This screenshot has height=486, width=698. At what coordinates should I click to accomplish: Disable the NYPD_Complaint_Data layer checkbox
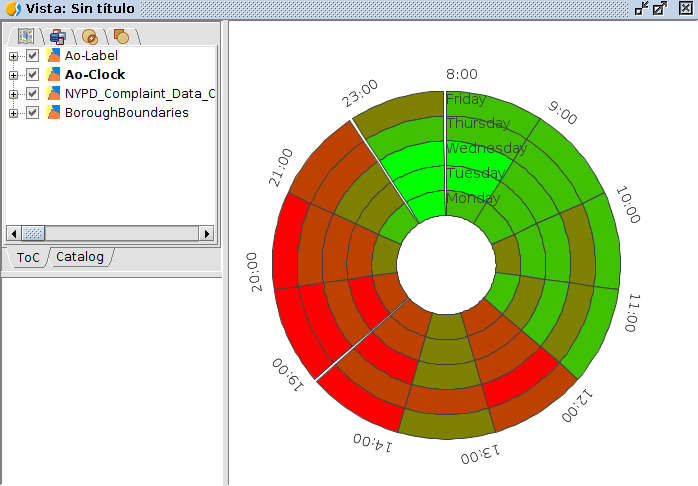(x=33, y=94)
